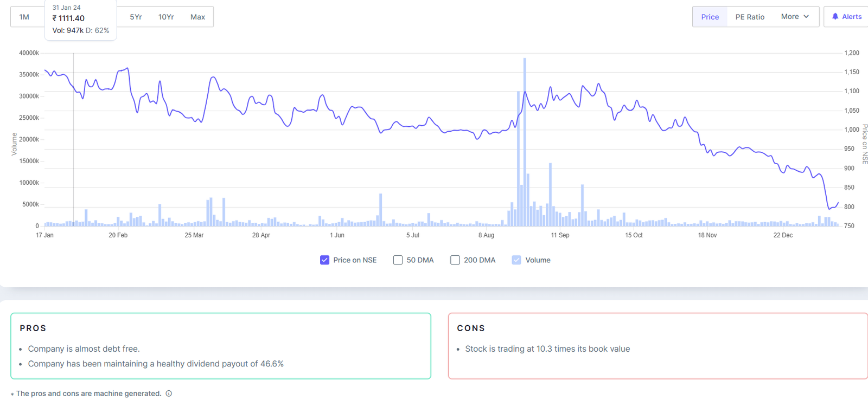Click the tallest volume bar in the chart
The image size is (868, 400).
[x=525, y=142]
